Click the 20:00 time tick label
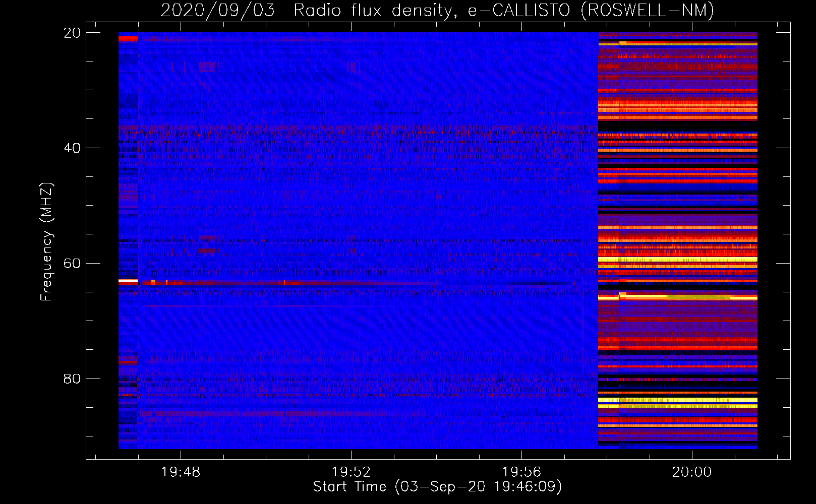The height and width of the screenshot is (504, 816). (x=692, y=472)
